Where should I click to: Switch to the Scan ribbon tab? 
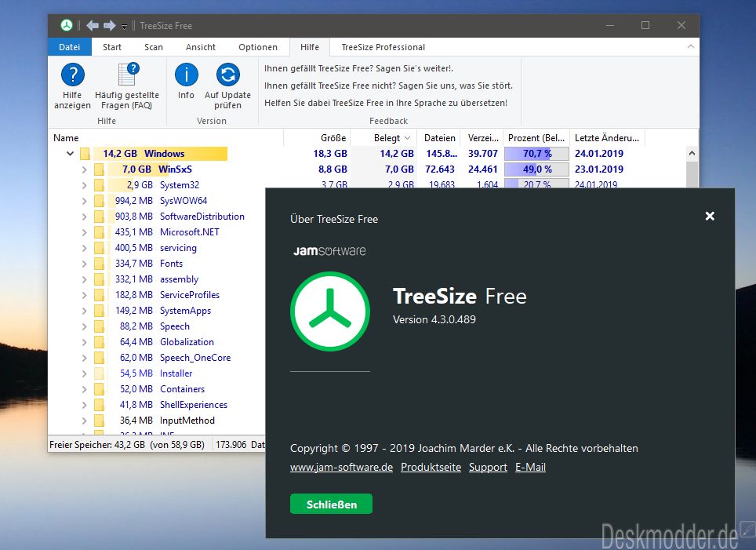click(x=154, y=47)
